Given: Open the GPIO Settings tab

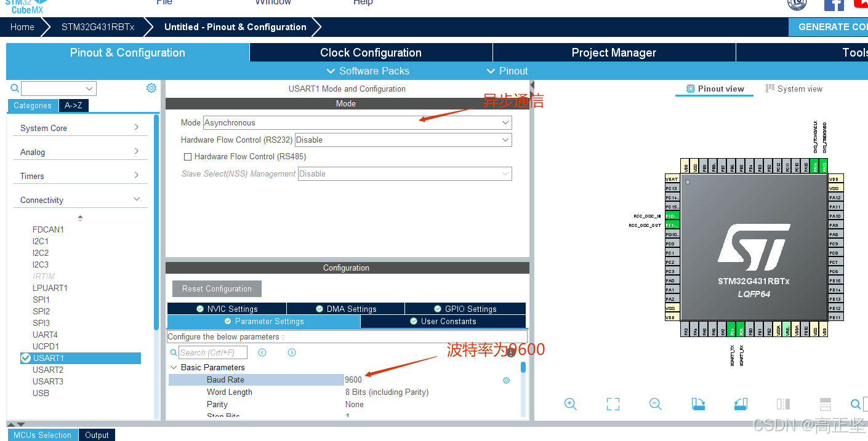Looking at the screenshot, I should pyautogui.click(x=465, y=309).
